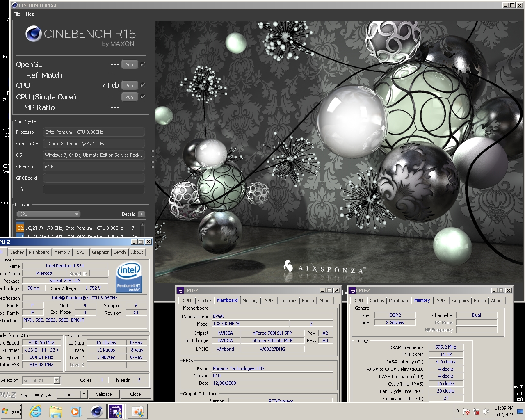Open the File menu

pyautogui.click(x=17, y=14)
